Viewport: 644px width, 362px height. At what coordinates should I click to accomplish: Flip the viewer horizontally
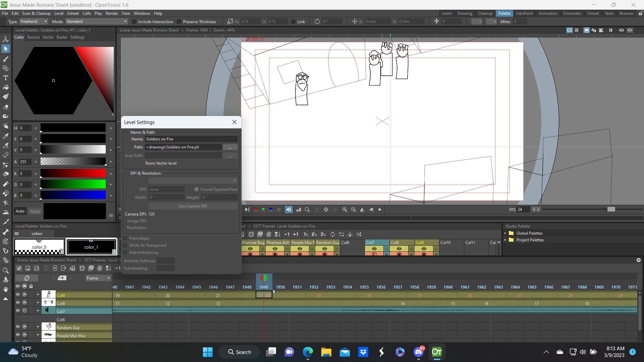[x=362, y=209]
